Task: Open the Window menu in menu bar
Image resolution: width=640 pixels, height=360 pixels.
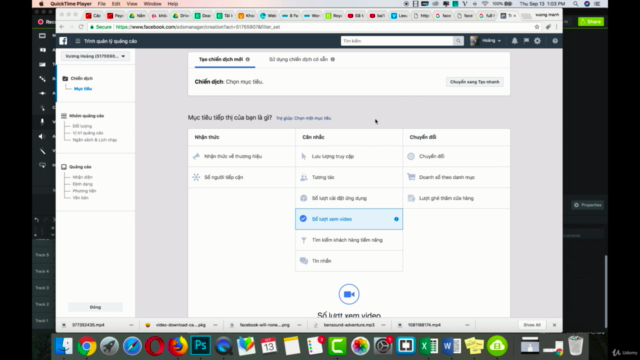Action: tap(152, 4)
